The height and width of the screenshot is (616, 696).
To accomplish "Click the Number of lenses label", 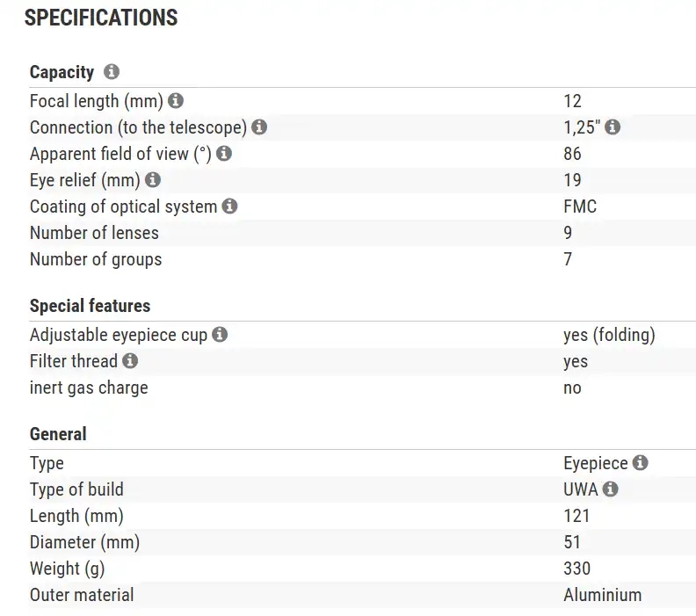I will click(94, 233).
